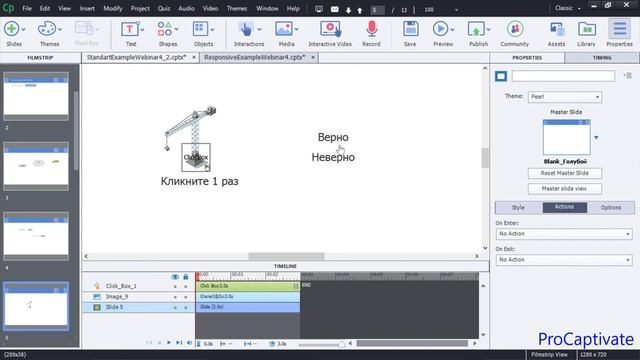Click the timeline horizontal scrollbar
This screenshot has height=360, width=640.
[412, 344]
